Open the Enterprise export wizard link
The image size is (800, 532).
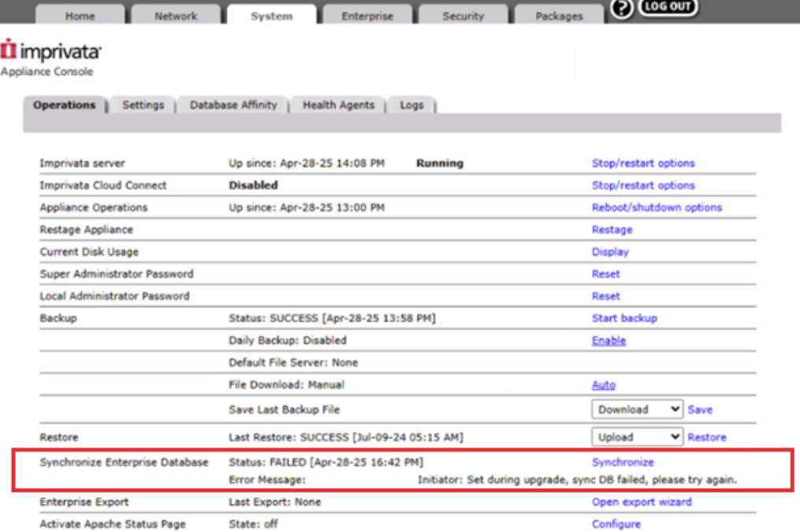coord(642,502)
